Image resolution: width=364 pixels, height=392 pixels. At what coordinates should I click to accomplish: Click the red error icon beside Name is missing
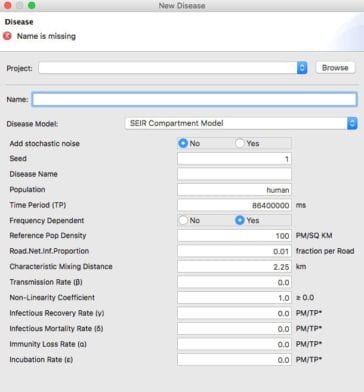pos(7,36)
